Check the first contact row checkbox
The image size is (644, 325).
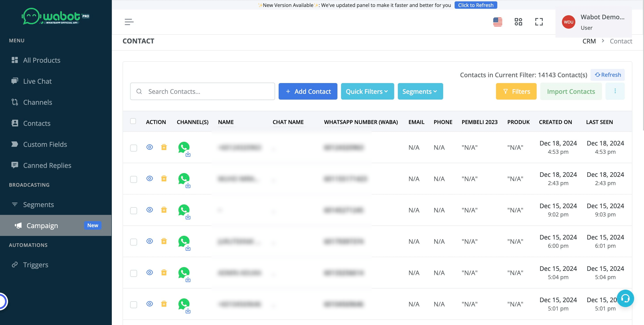(133, 148)
